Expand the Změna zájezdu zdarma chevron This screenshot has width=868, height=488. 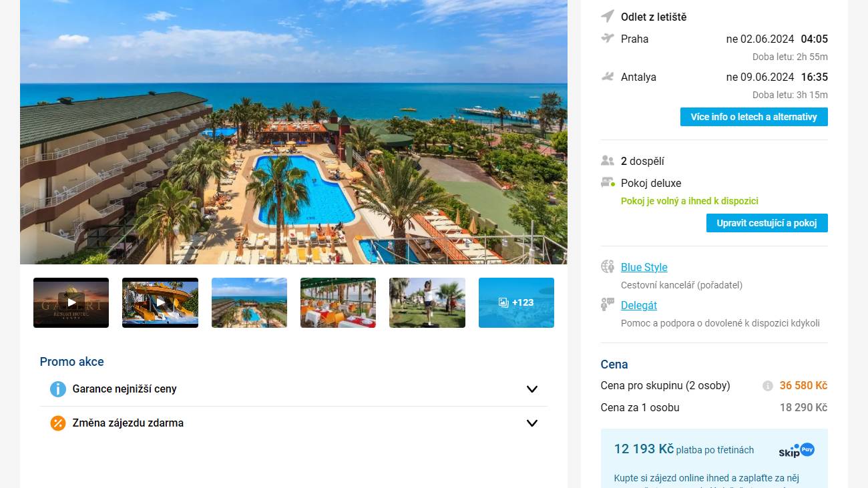point(532,423)
